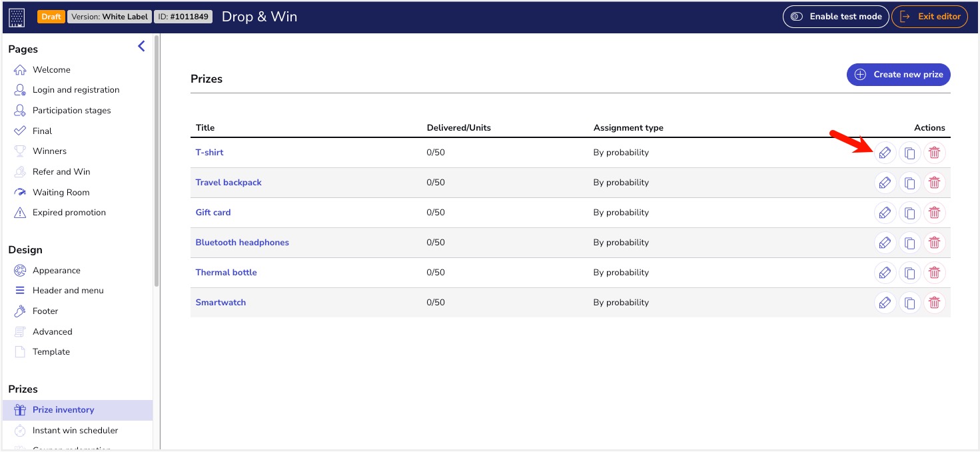Edit the T-shirt prize with pencil icon
The height and width of the screenshot is (452, 980).
[x=885, y=153]
